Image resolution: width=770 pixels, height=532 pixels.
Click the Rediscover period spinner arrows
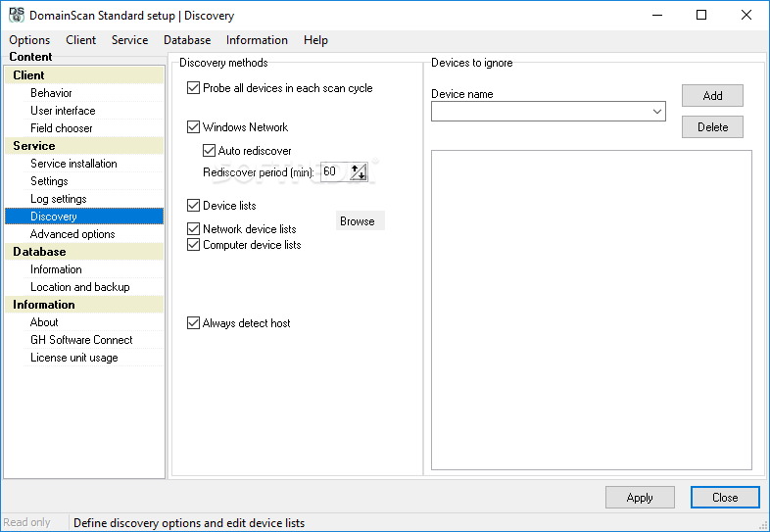click(x=359, y=171)
